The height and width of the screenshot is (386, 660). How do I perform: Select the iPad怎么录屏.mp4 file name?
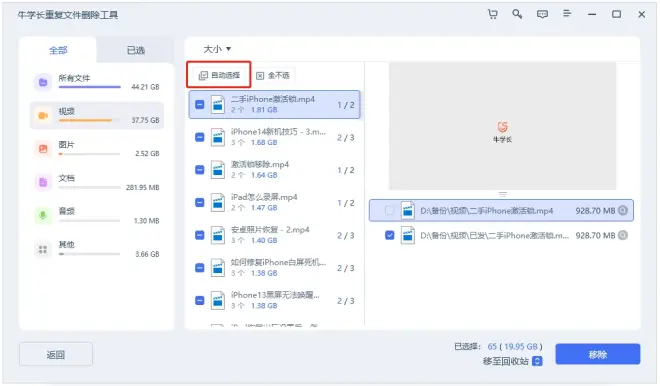[264, 197]
